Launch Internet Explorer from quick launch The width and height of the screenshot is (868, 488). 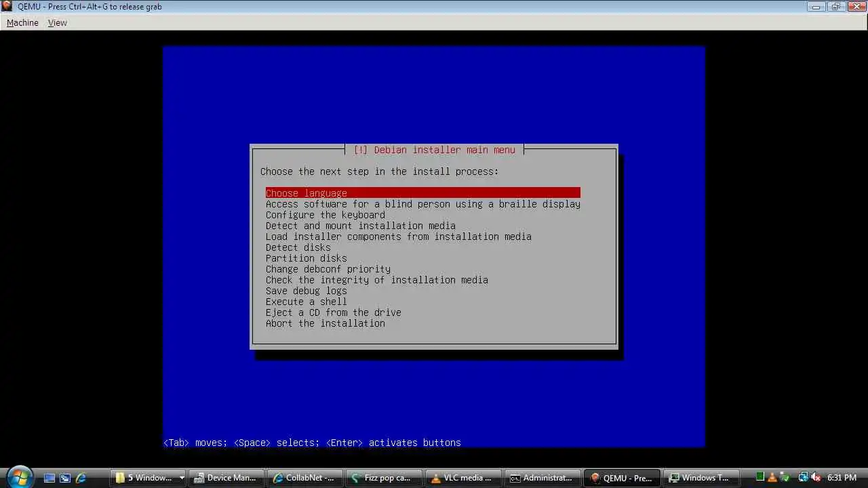(81, 478)
